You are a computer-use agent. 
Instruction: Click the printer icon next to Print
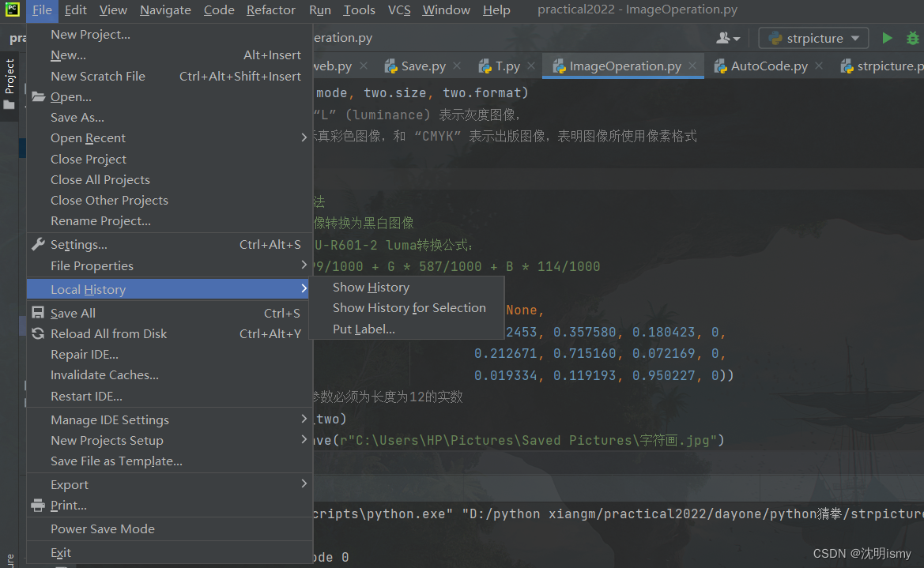click(37, 505)
